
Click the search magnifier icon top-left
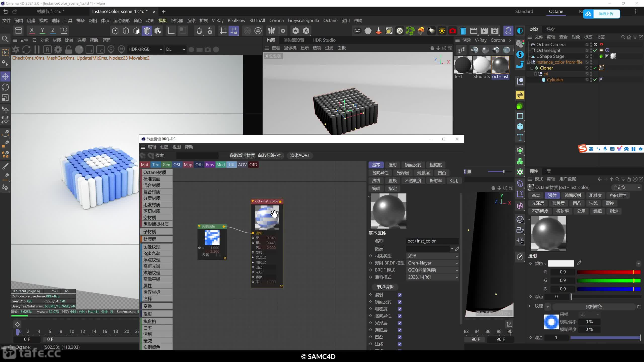[5, 39]
